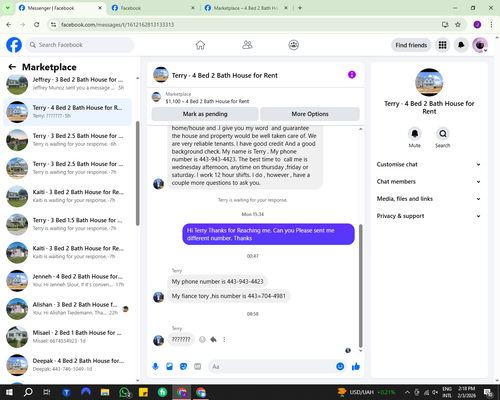
Task: Click Mark as pending button
Action: tap(205, 114)
